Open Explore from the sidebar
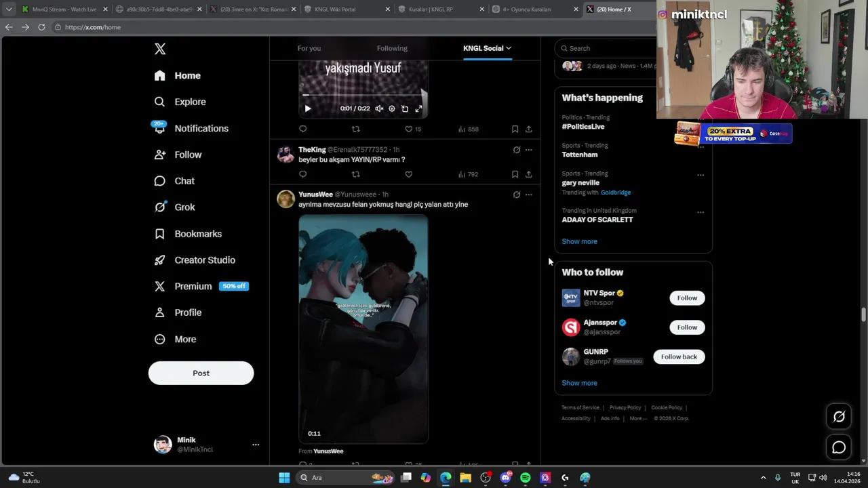 pos(180,102)
